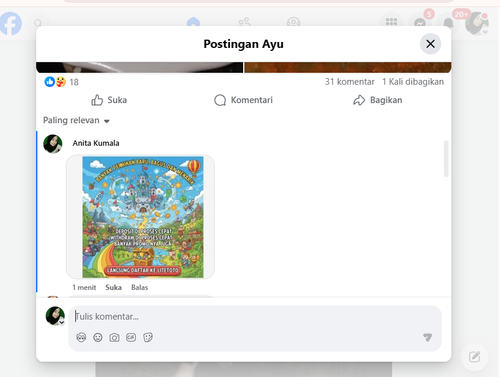Insert an avatar sticker in comment
The image size is (500, 377).
click(81, 337)
